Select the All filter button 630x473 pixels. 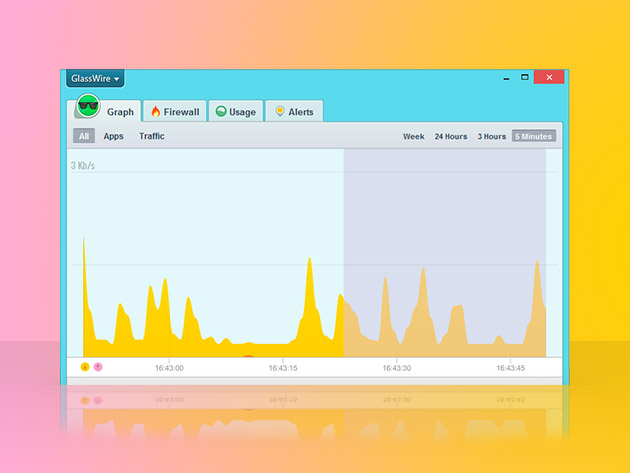(84, 136)
